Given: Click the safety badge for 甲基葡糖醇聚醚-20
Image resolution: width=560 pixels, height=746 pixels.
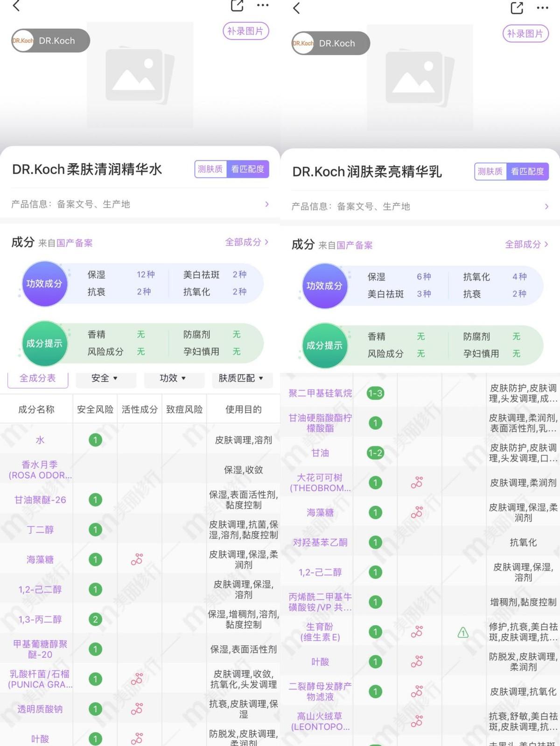Looking at the screenshot, I should click(x=95, y=649).
